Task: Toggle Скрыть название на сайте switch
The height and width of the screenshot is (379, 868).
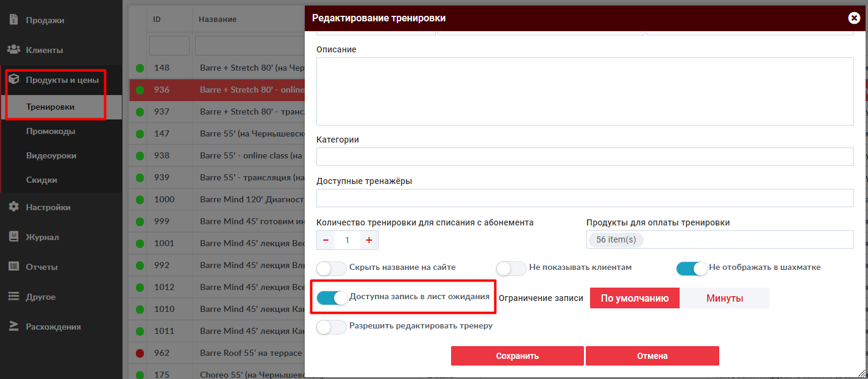Action: (x=332, y=268)
